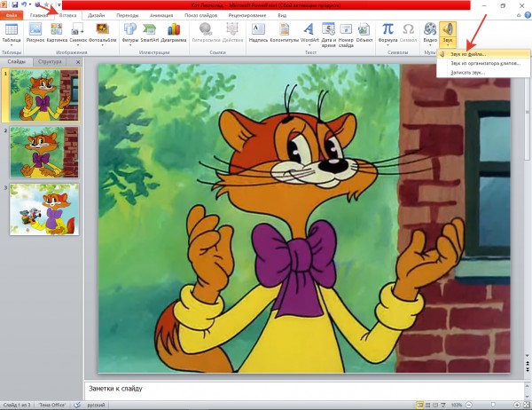This screenshot has height=410, width=532.
Task: Collapse the ribbon with the small arrow
Action: coord(519,15)
